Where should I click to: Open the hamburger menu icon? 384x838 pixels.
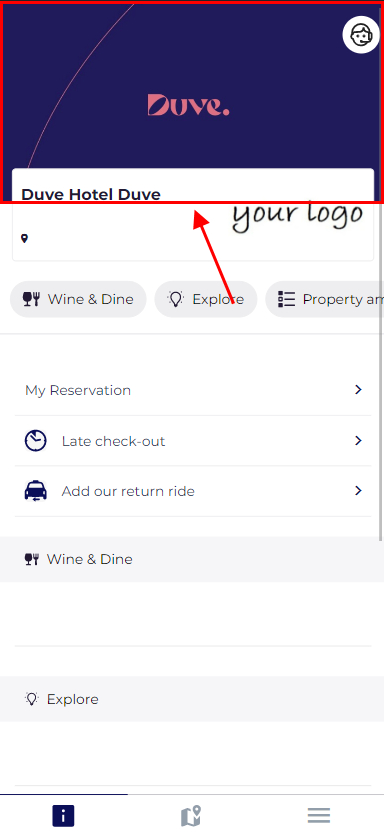click(319, 816)
